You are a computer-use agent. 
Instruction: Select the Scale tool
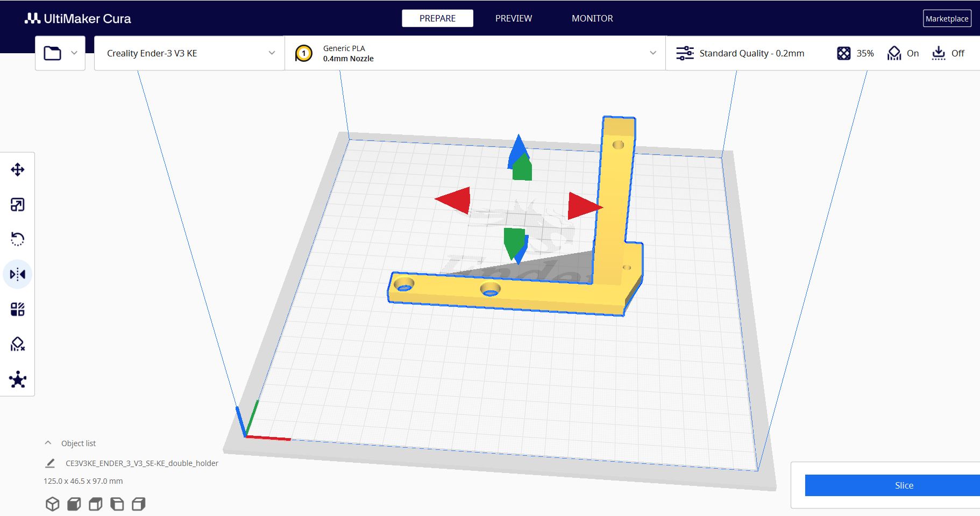point(18,204)
